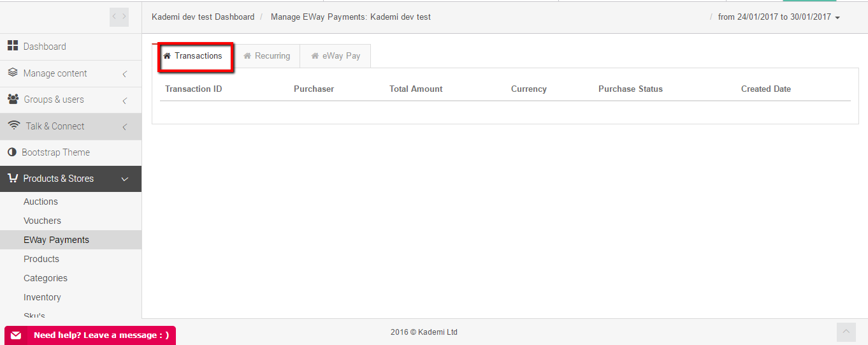Viewport: 868px width, 345px height.
Task: Click the Created Date column header
Action: (x=765, y=89)
